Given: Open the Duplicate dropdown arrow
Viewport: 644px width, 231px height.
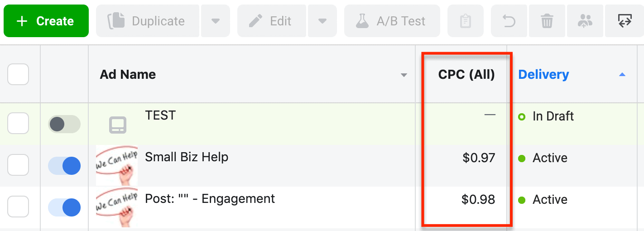Looking at the screenshot, I should [x=216, y=21].
